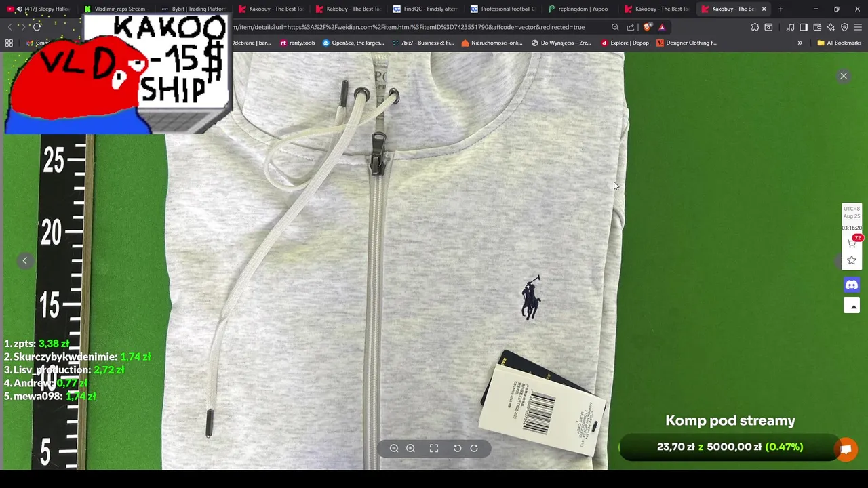Share this page using the address bar icon
The width and height of the screenshot is (868, 488).
tap(631, 27)
